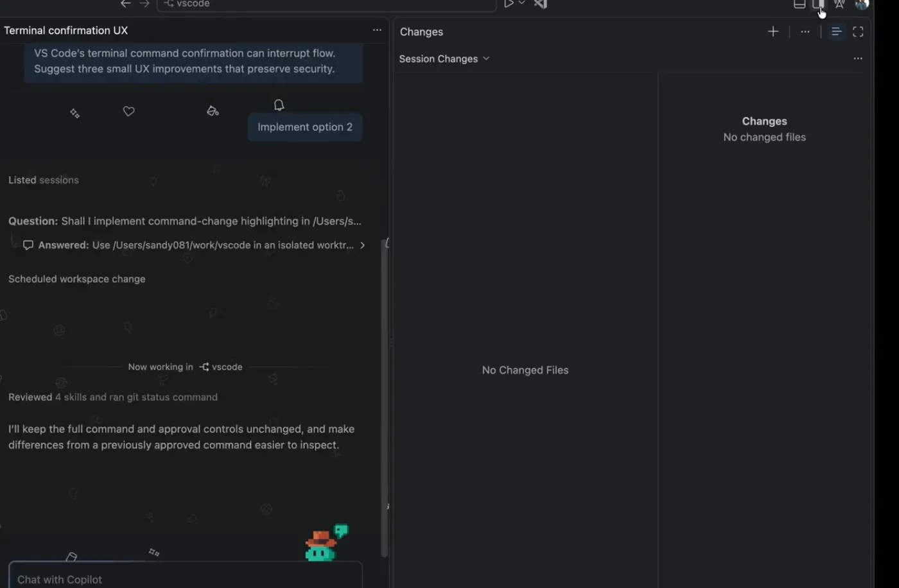This screenshot has width=899, height=588.
Task: Focus the Chat with Copilot input
Action: pyautogui.click(x=186, y=576)
